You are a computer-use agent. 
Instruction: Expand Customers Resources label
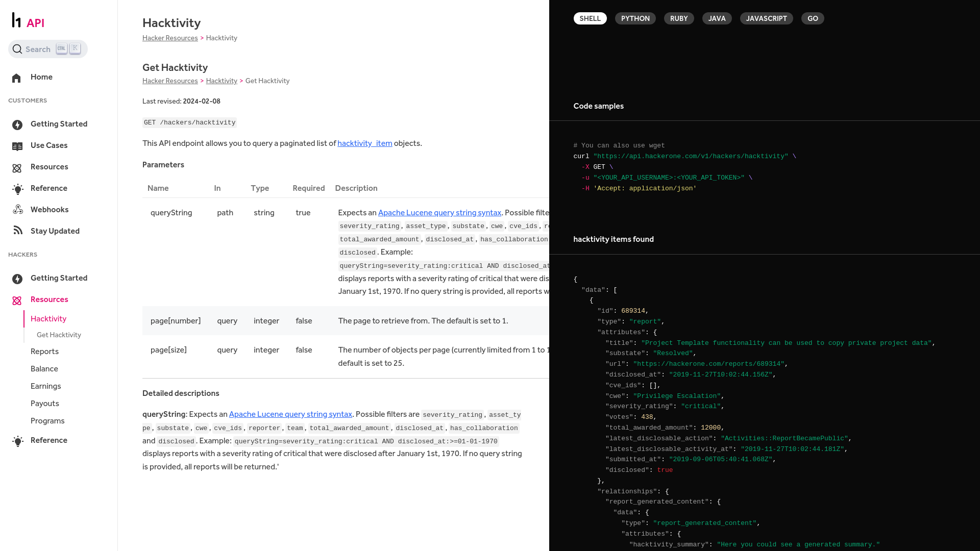coord(50,167)
